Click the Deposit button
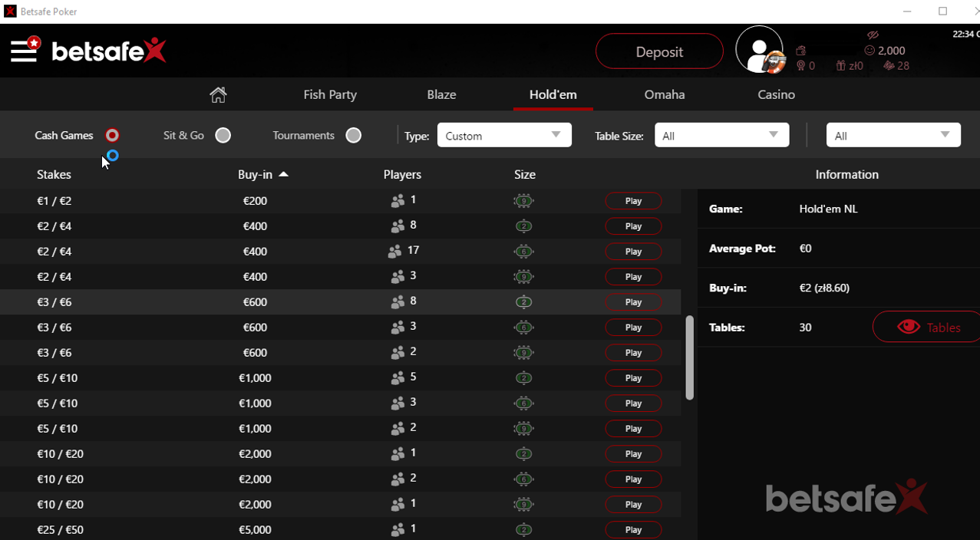This screenshot has height=540, width=980. 658,51
